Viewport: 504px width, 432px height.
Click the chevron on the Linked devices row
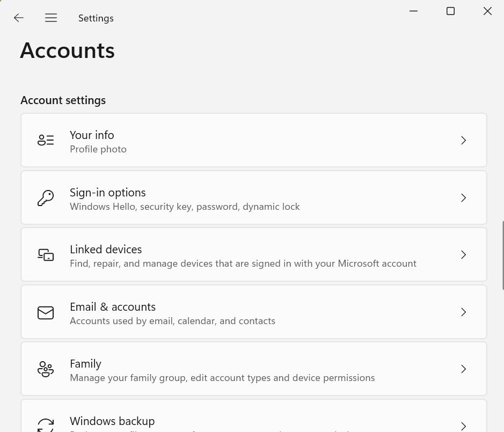point(463,254)
